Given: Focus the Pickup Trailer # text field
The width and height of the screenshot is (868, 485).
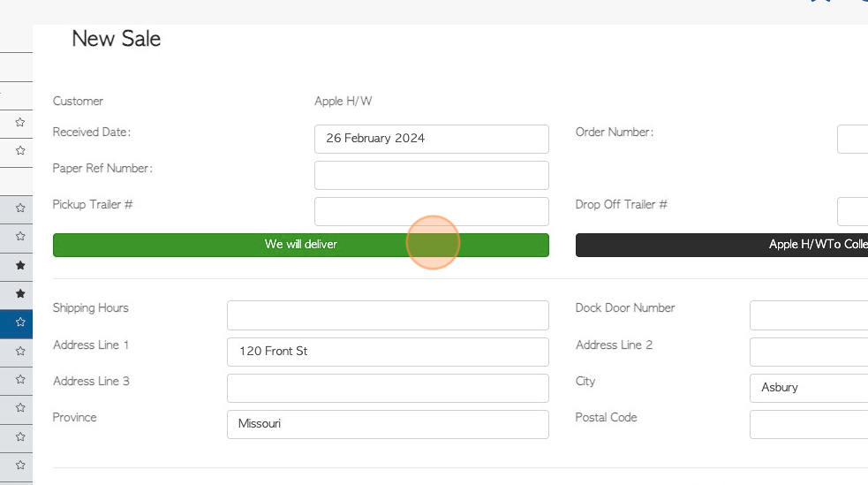Looking at the screenshot, I should point(431,211).
